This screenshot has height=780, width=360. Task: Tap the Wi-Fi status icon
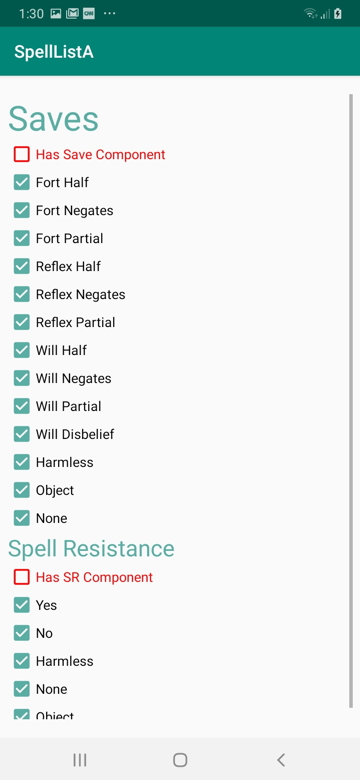(x=310, y=13)
